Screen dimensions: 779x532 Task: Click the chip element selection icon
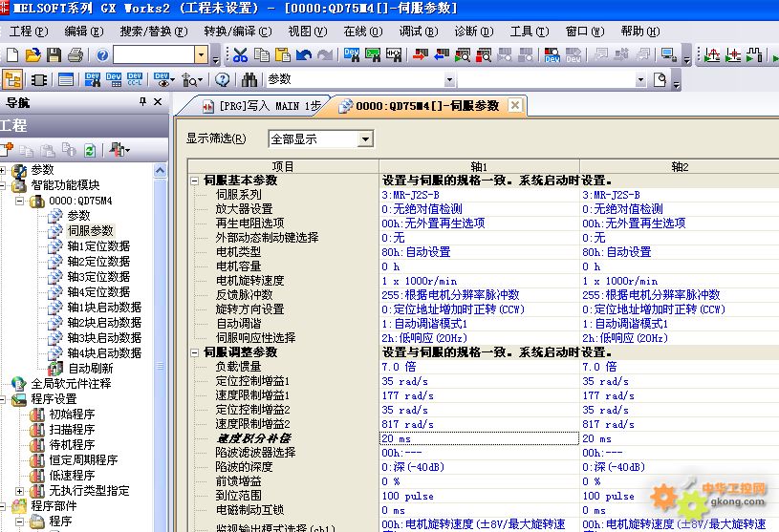tap(39, 79)
